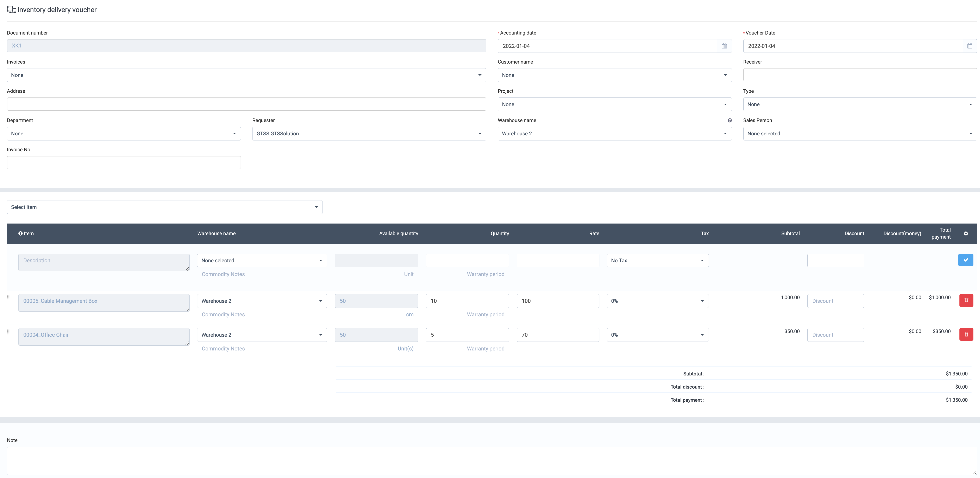The height and width of the screenshot is (478, 980).
Task: Click Warranty period for Office Chair
Action: [x=485, y=349]
